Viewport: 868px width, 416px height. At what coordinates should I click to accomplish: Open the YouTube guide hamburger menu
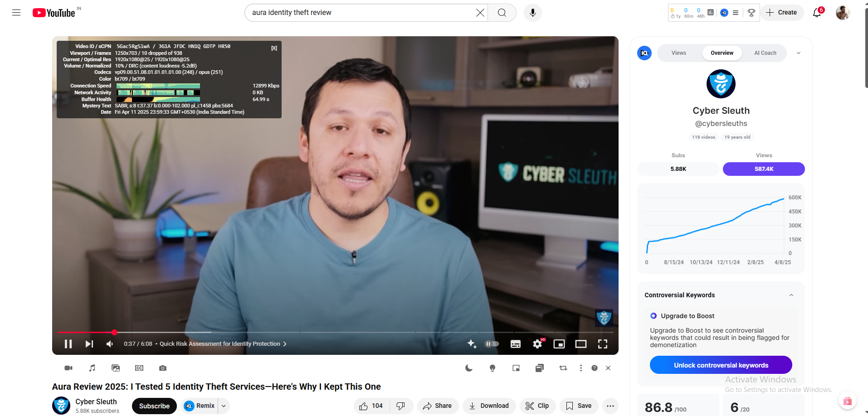pos(16,13)
